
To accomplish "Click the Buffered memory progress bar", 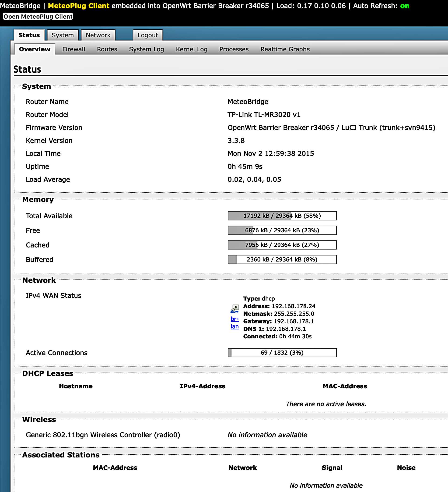I will [282, 259].
